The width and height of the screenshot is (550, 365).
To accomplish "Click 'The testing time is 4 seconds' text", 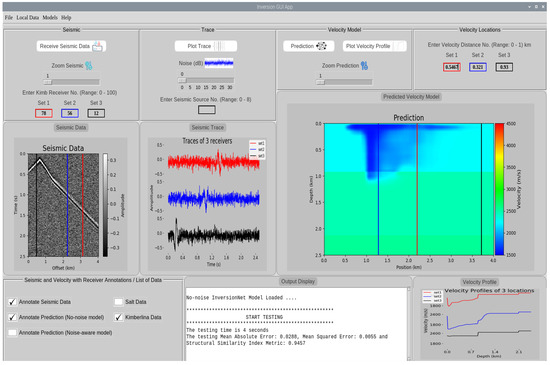I will (x=227, y=330).
